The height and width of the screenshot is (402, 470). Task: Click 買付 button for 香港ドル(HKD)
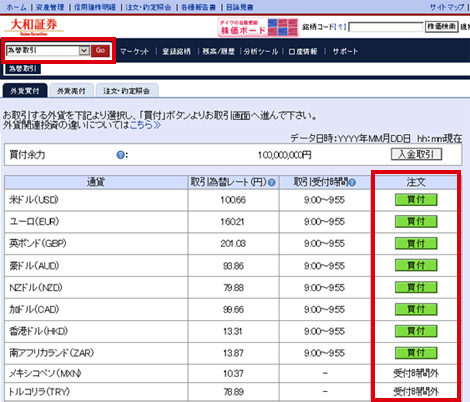coord(416,331)
